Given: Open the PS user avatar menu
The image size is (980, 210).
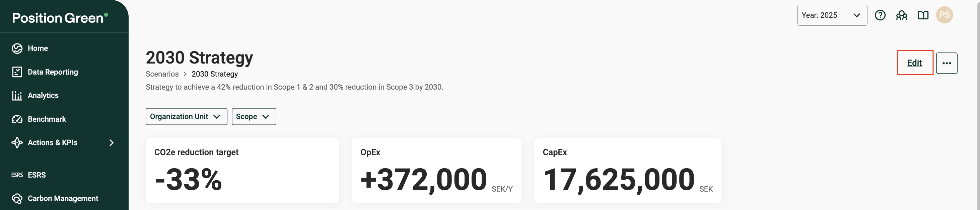Looking at the screenshot, I should coord(944,15).
